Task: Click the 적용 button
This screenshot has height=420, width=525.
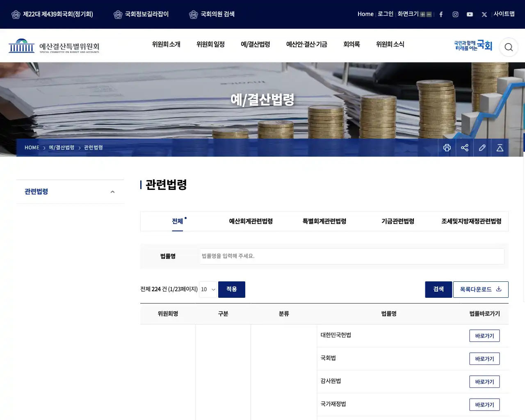Action: 232,290
